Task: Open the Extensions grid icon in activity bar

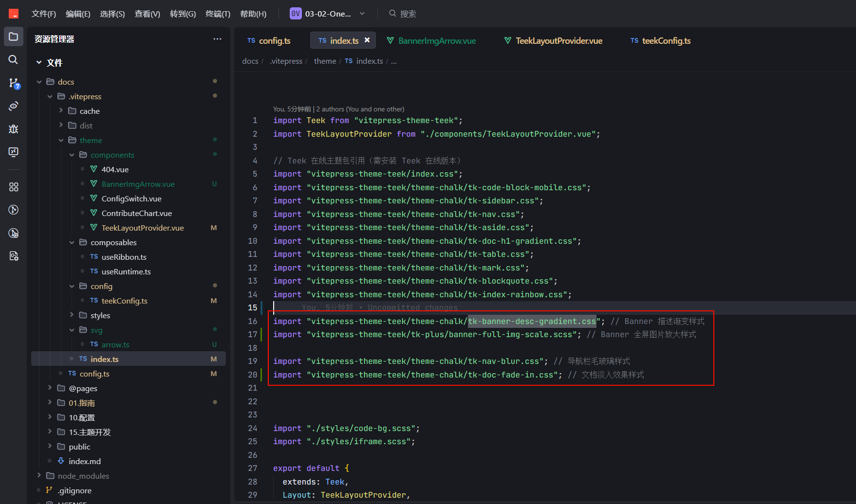Action: coord(14,187)
